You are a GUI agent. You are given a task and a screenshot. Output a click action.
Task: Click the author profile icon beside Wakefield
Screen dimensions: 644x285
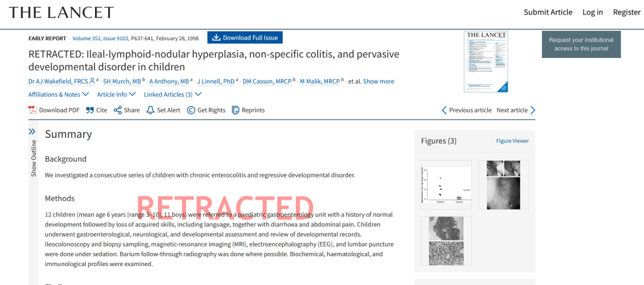[92, 81]
